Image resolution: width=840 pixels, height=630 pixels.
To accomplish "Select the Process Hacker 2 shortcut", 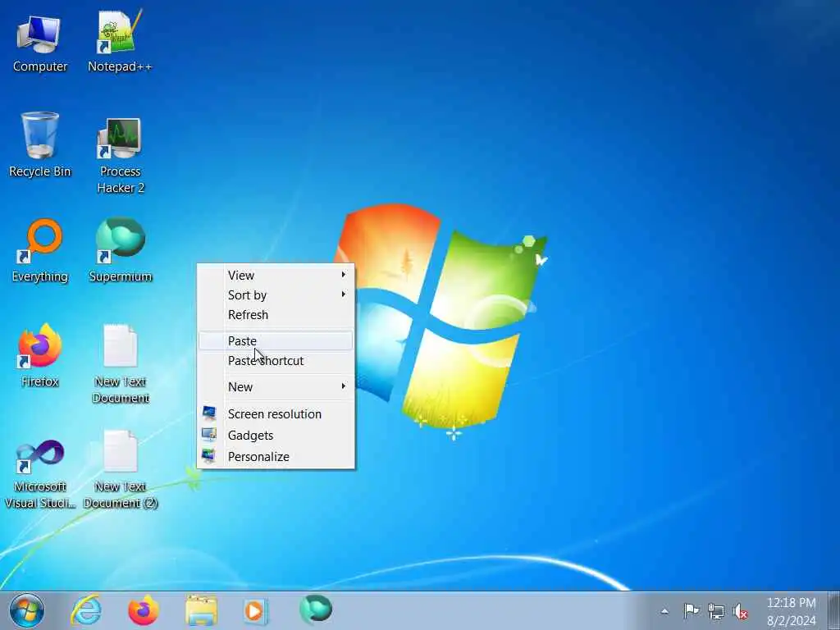I will tap(121, 155).
